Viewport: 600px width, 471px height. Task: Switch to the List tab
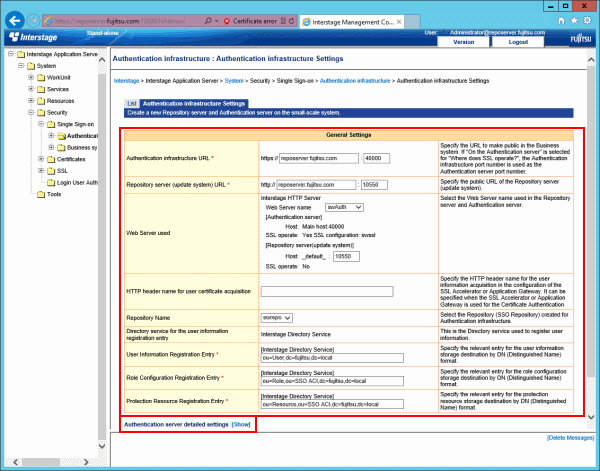[132, 104]
